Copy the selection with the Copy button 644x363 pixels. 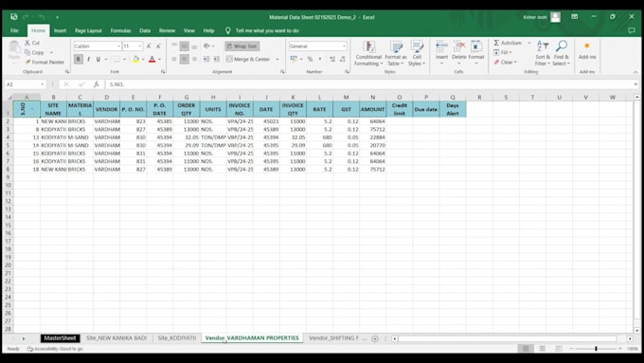(x=34, y=52)
